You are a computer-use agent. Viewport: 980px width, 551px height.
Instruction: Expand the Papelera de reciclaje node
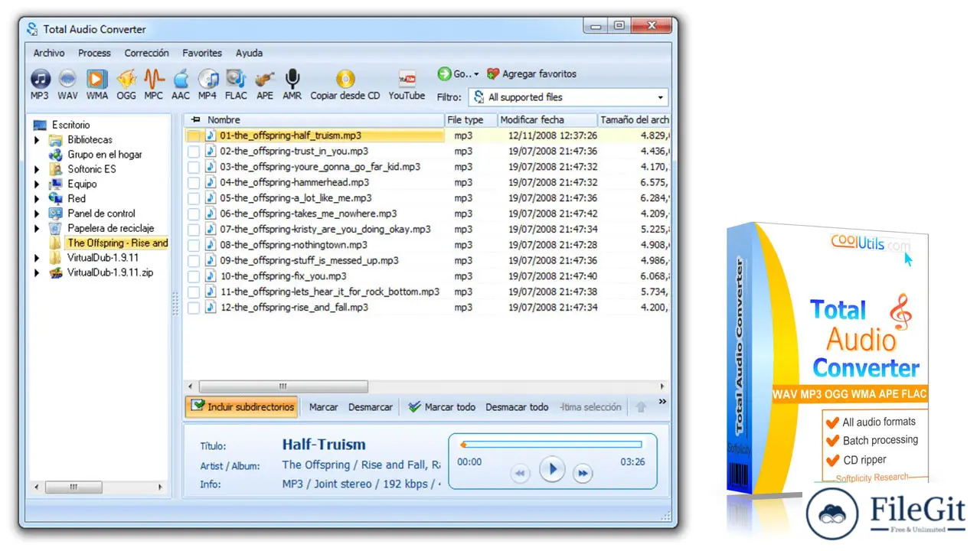(37, 229)
